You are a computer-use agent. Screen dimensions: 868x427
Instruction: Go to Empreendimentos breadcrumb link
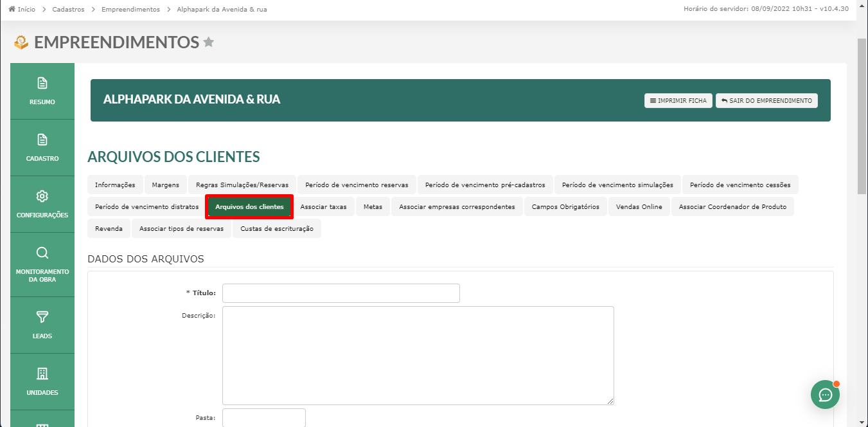pos(130,10)
